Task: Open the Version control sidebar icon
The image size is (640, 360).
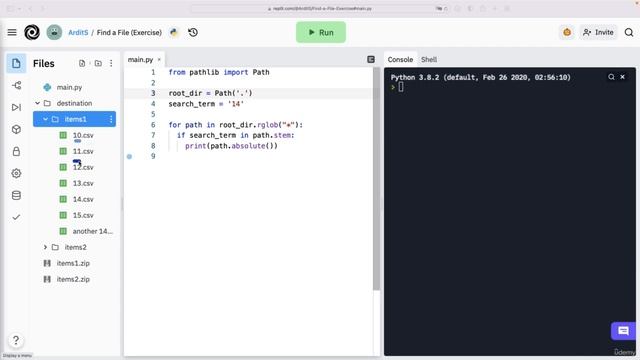Action: (16, 85)
